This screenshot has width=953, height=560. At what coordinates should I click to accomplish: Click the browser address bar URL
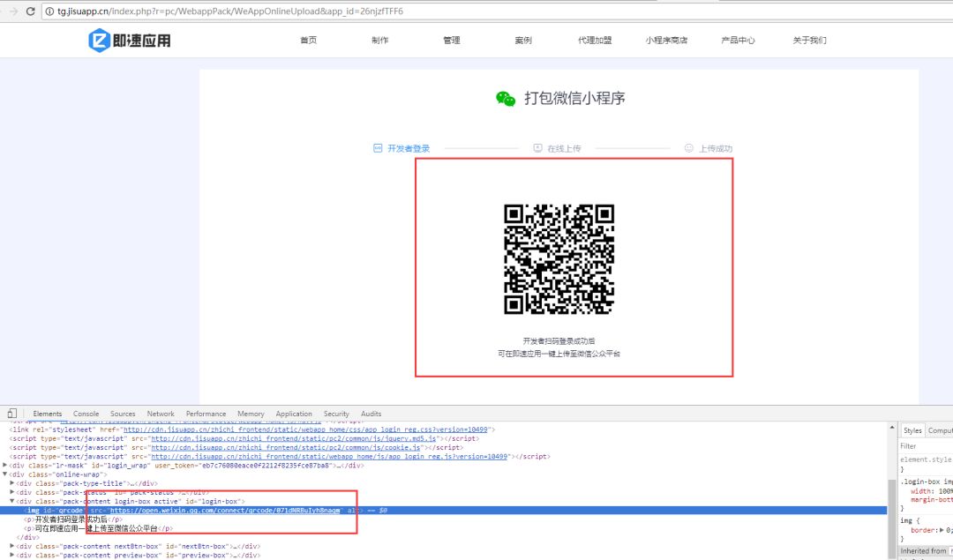point(230,11)
